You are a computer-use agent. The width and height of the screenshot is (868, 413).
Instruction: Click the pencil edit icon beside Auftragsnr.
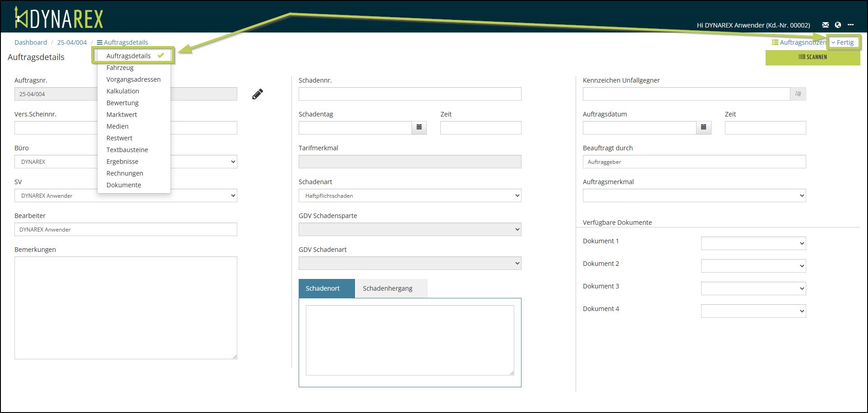(x=257, y=94)
